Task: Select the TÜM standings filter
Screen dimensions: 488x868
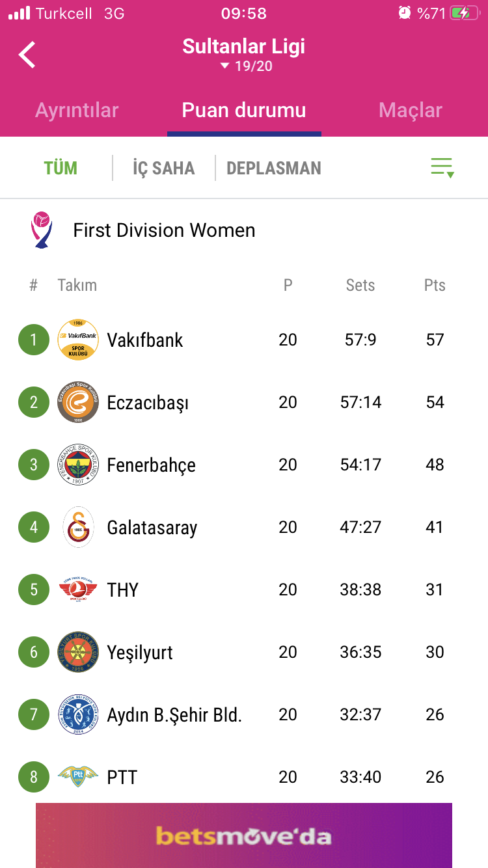Action: point(61,168)
